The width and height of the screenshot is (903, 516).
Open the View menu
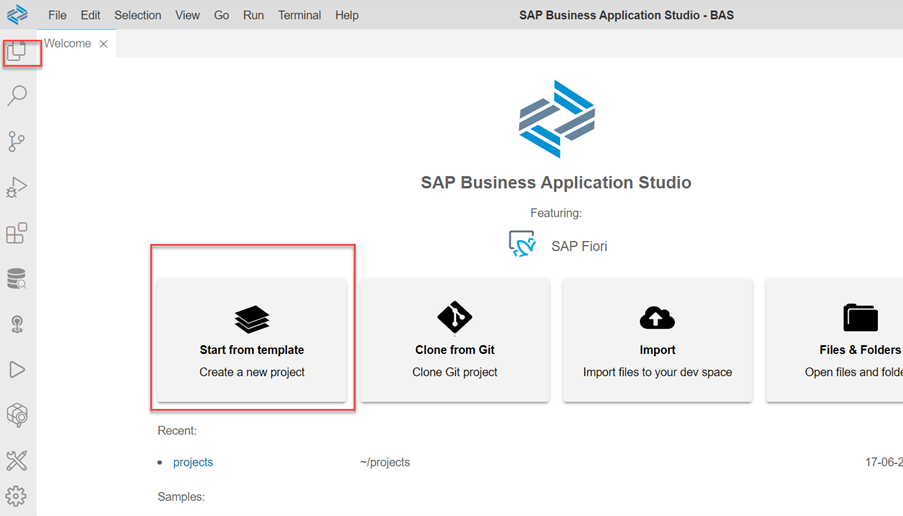188,15
